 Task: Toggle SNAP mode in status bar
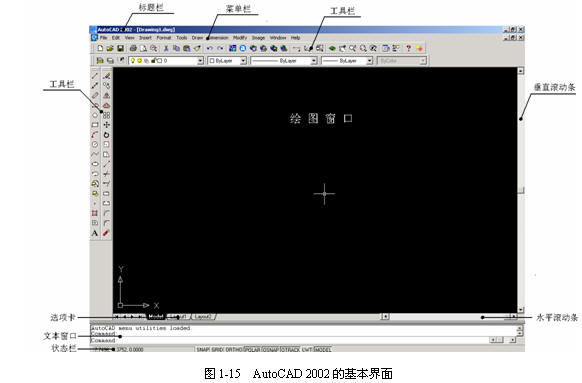pos(203,349)
